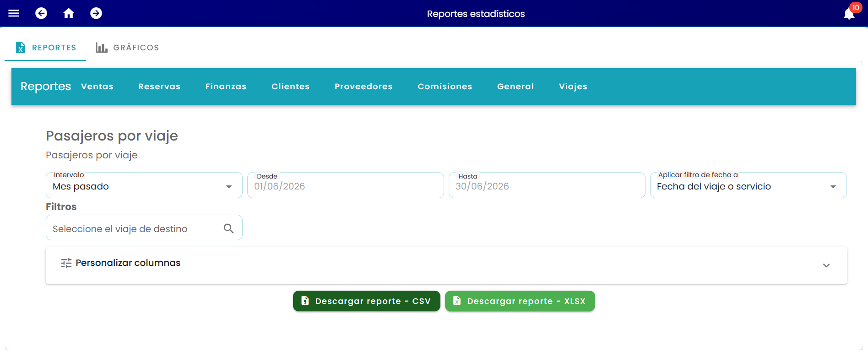Click the Desde date field

tap(346, 185)
